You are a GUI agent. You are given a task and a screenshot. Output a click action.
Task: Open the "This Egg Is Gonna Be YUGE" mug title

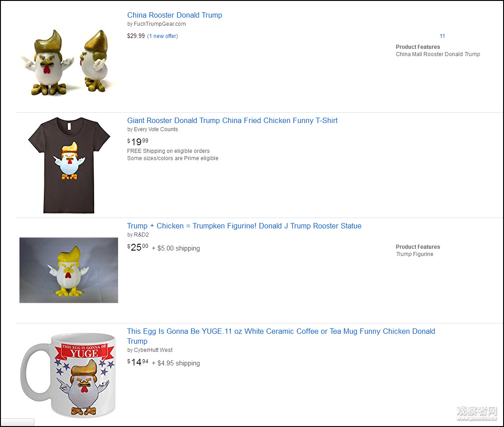[281, 332]
